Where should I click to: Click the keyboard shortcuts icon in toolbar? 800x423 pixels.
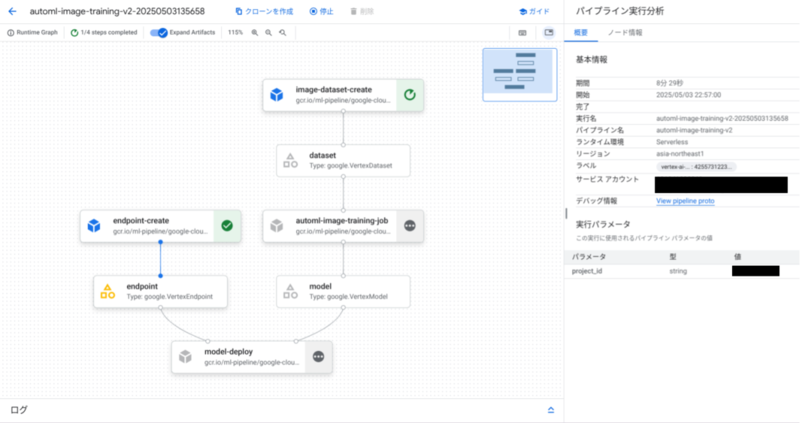click(522, 33)
